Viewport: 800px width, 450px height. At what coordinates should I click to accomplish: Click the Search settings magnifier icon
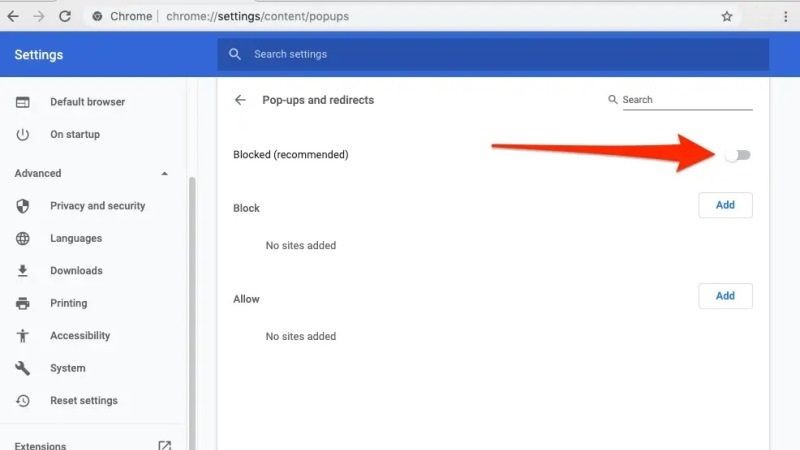click(x=235, y=54)
